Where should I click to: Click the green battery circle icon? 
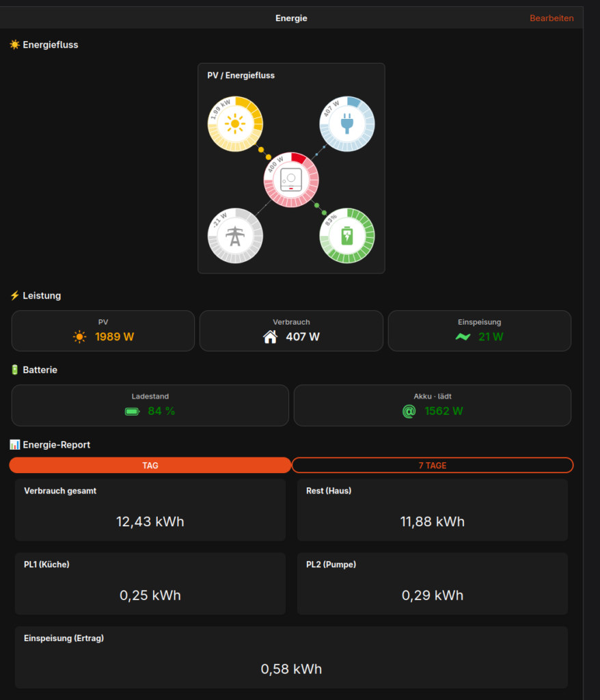coord(347,236)
